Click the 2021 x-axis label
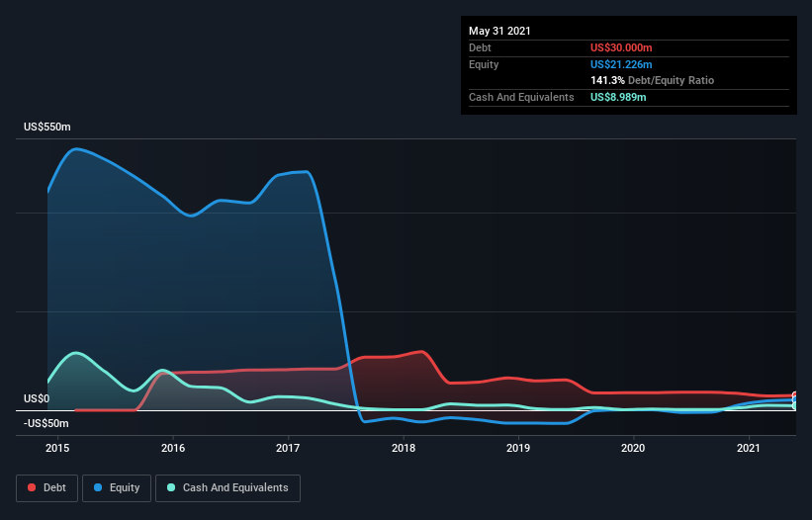The image size is (812, 520). coord(749,448)
